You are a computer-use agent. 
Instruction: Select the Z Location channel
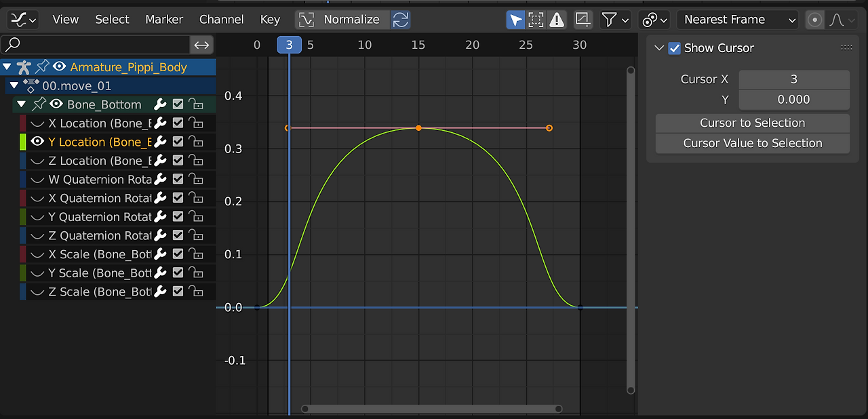[x=100, y=161]
